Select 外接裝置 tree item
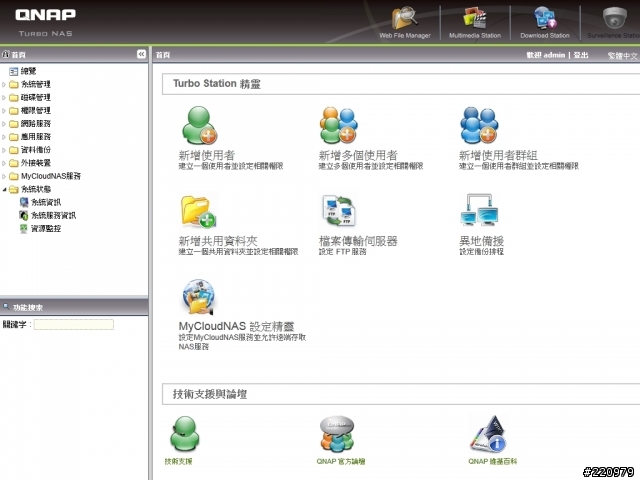Viewport: 640px width, 480px height. (x=36, y=163)
